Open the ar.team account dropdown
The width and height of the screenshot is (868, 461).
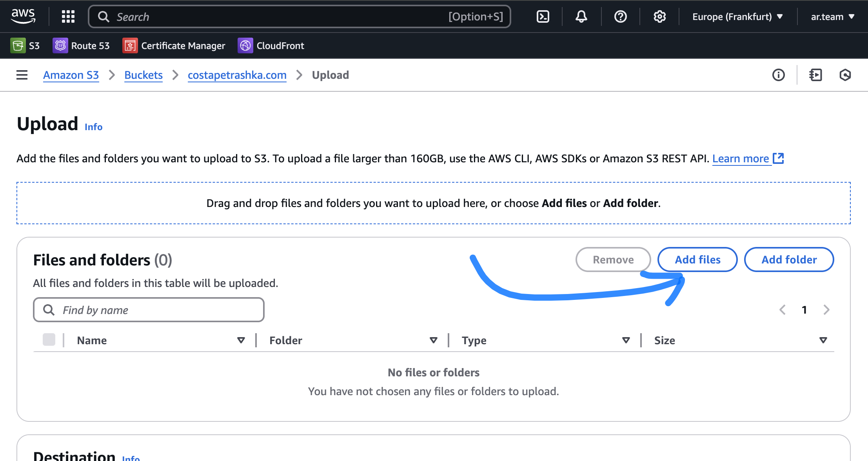(832, 16)
